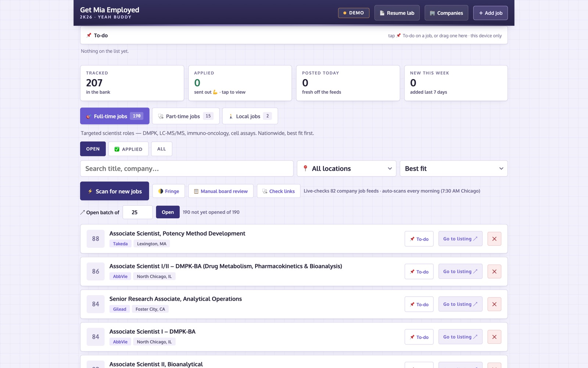Screen dimensions: 588x368
Task: Click the Gilead company tag
Action: point(119,309)
